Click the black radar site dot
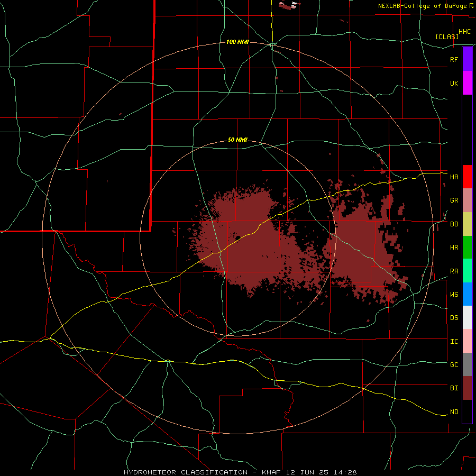The image size is (476, 476). coord(237,238)
